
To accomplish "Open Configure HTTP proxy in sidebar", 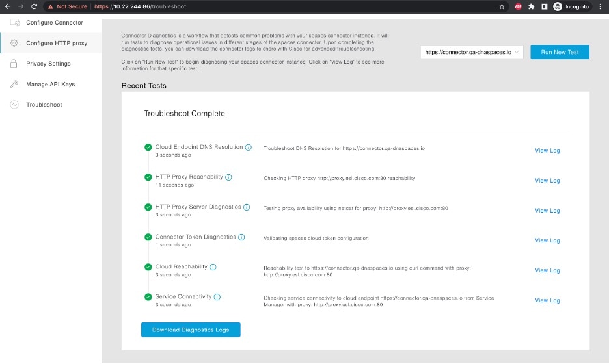I will 56,44.
